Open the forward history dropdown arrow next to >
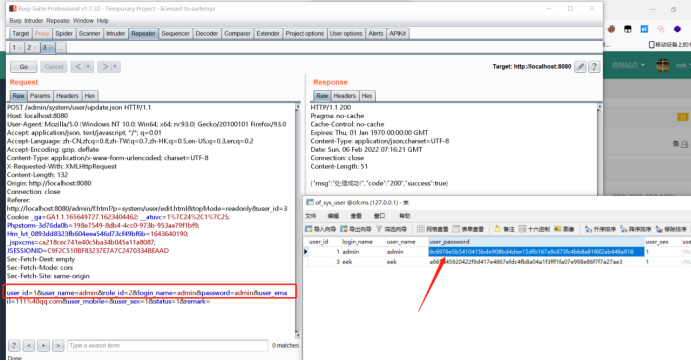This screenshot has width=691, height=361. [x=115, y=67]
